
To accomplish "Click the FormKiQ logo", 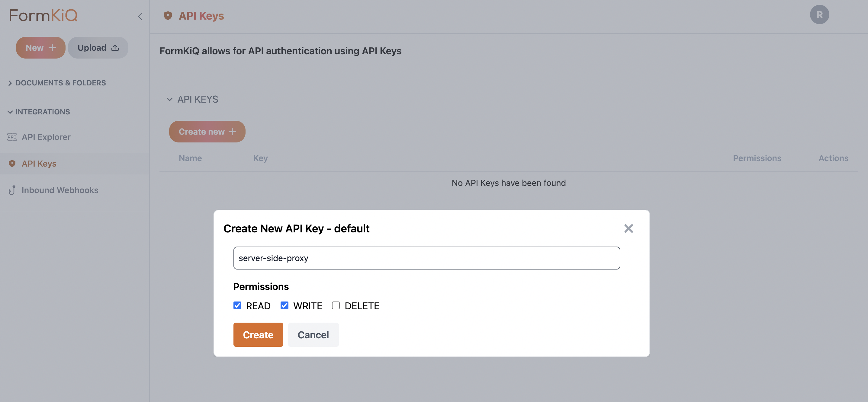I will (43, 15).
